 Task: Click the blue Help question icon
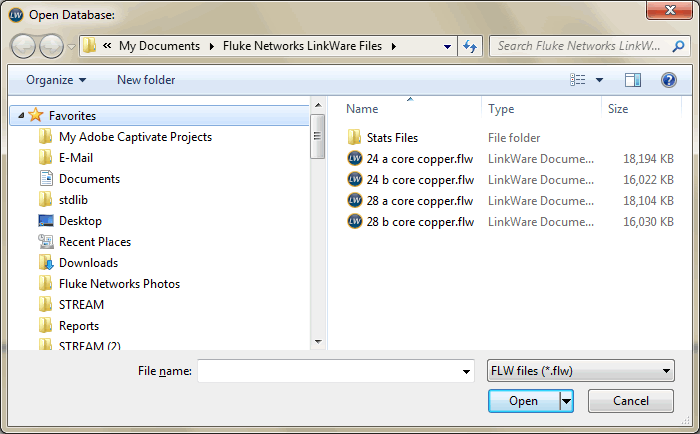click(668, 80)
